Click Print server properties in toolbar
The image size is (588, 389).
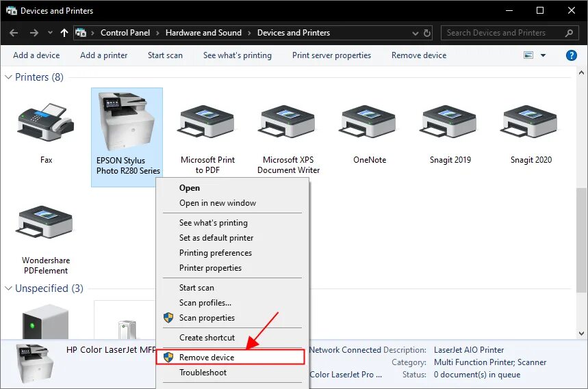[x=331, y=55]
